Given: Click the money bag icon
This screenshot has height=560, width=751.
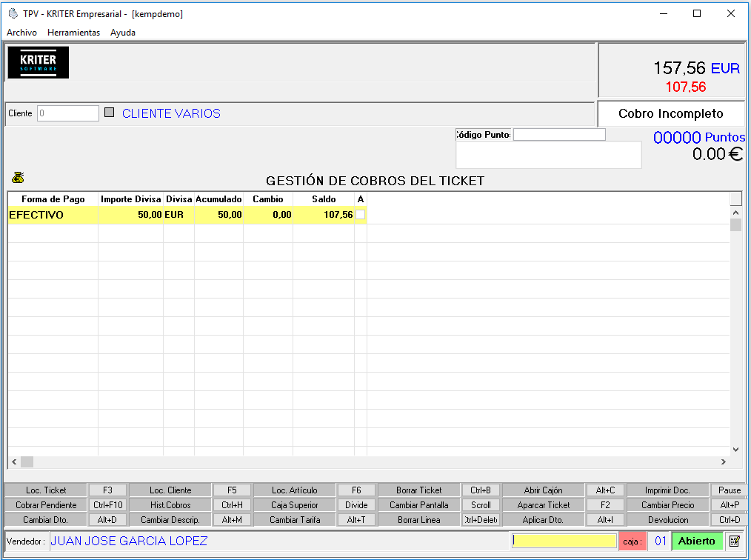Looking at the screenshot, I should pos(18,178).
